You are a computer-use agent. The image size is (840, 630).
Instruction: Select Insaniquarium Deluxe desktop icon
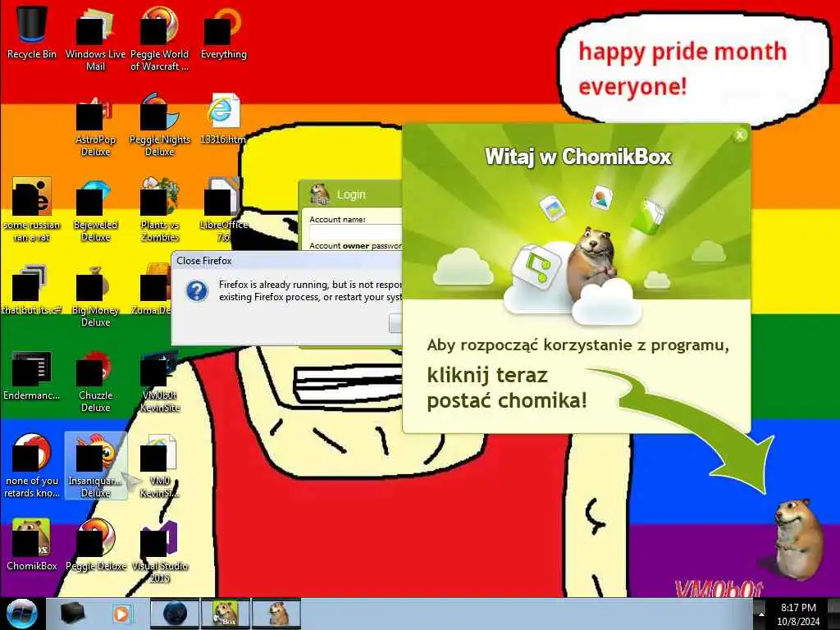tap(95, 466)
